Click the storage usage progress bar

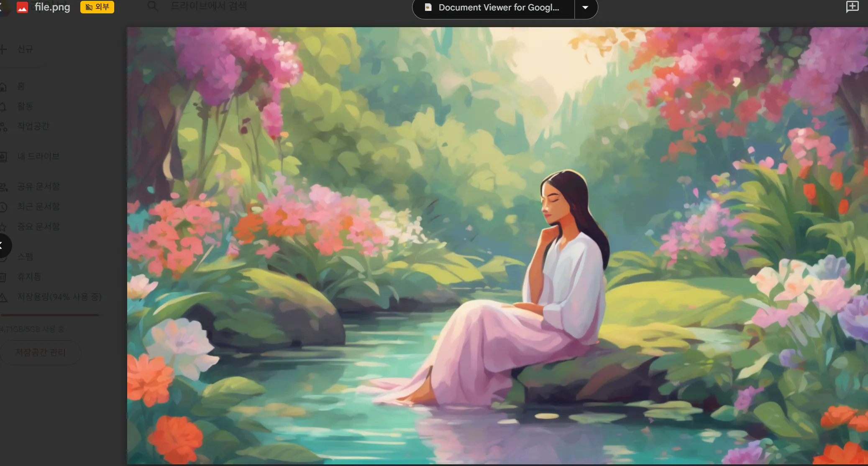pyautogui.click(x=50, y=315)
